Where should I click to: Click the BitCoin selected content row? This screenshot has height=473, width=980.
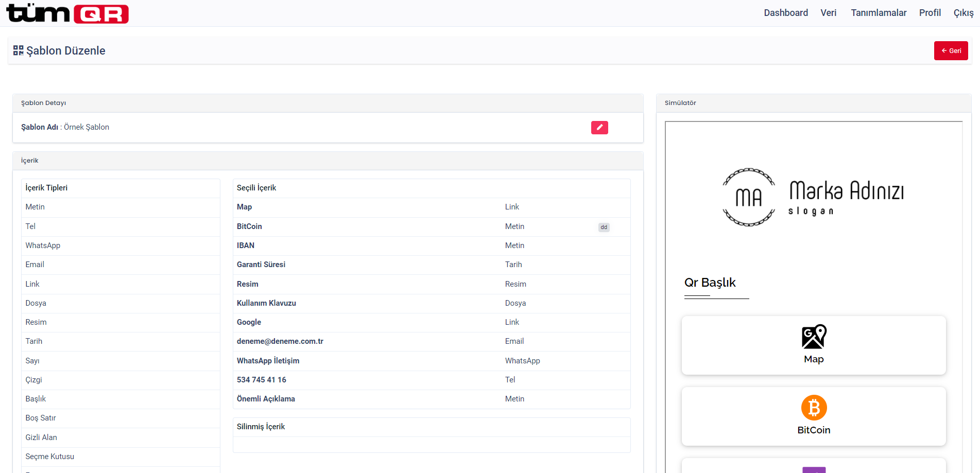click(x=432, y=226)
